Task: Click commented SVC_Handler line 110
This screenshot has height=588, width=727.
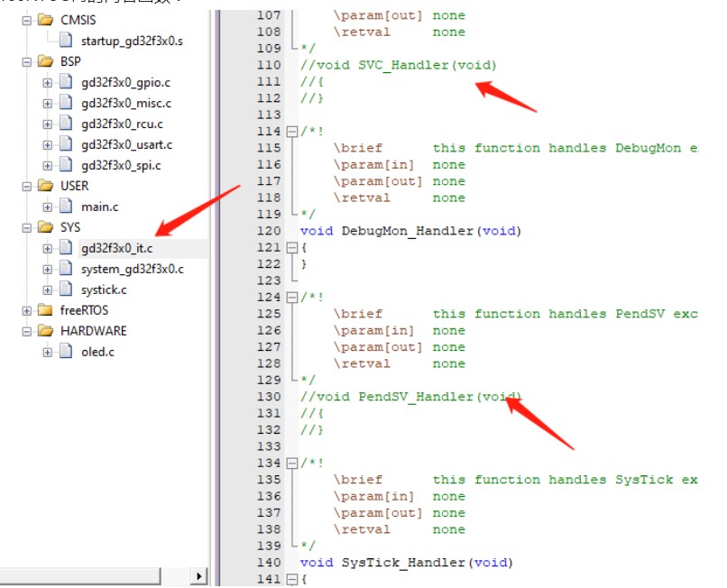Action: coord(399,65)
